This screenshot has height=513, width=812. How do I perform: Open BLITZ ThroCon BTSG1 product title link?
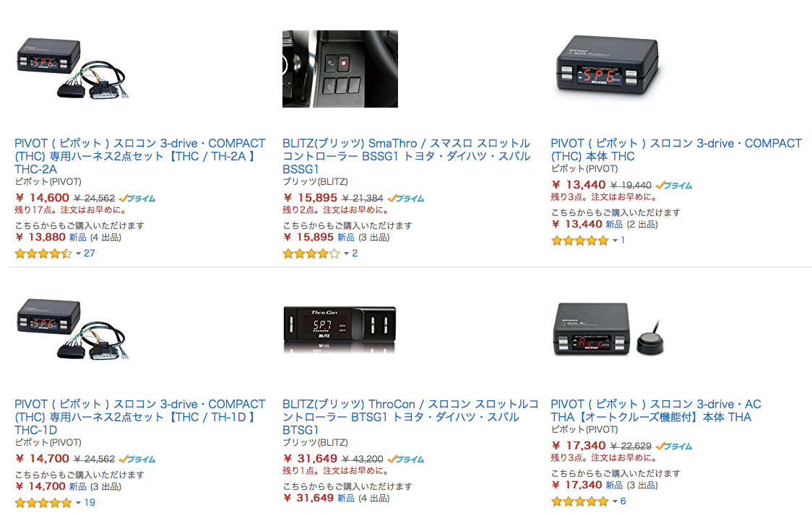point(410,417)
